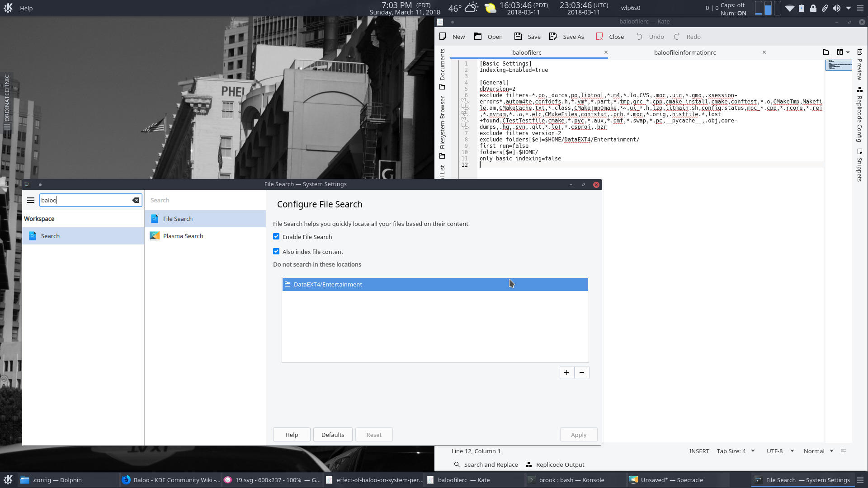Viewport: 868px width, 488px height.
Task: Click the Search and Replace magnifier in Kate
Action: click(x=457, y=465)
